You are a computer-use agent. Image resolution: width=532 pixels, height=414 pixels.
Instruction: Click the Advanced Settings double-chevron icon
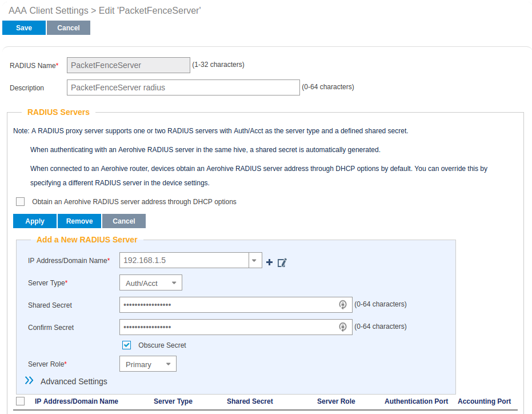coord(29,380)
